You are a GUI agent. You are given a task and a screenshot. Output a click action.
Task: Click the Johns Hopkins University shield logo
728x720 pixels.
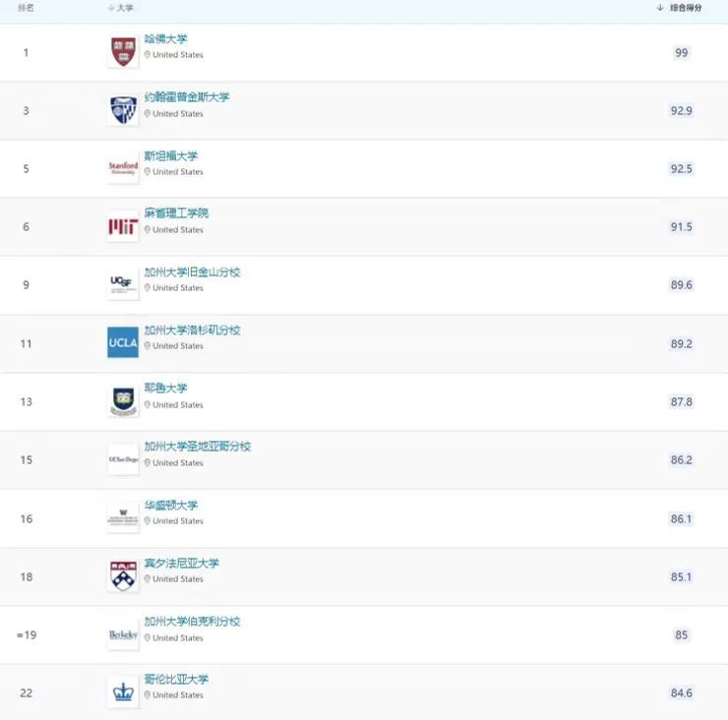pos(123,110)
